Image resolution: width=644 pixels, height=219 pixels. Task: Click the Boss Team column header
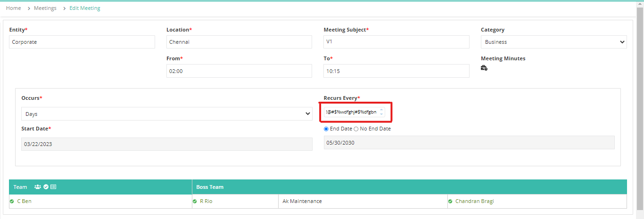point(210,187)
